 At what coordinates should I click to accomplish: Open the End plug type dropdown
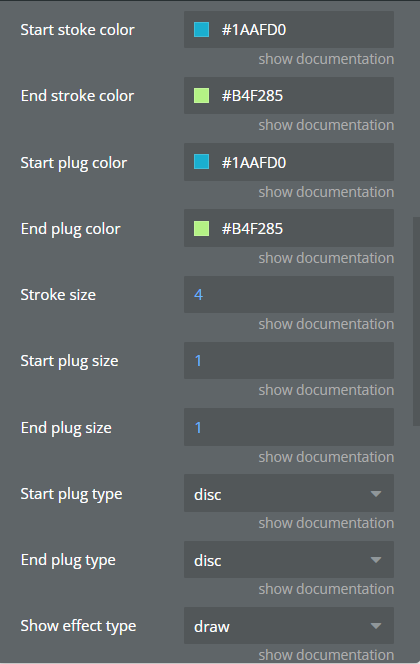[x=289, y=560]
